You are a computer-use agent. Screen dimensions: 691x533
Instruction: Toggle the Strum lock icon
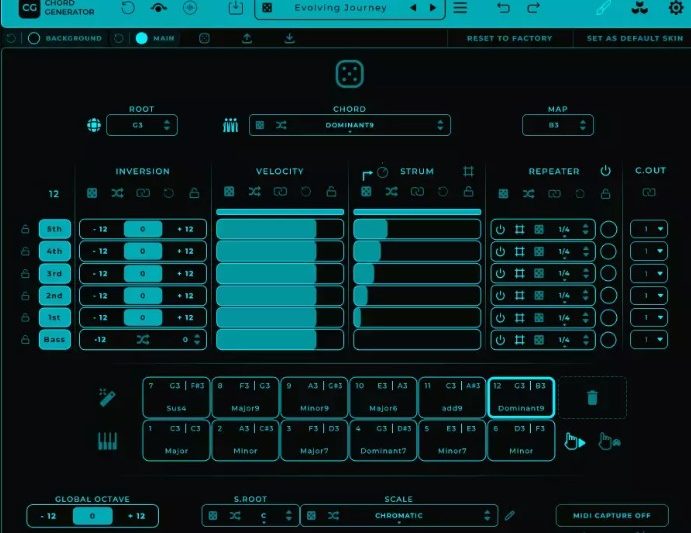coord(468,191)
